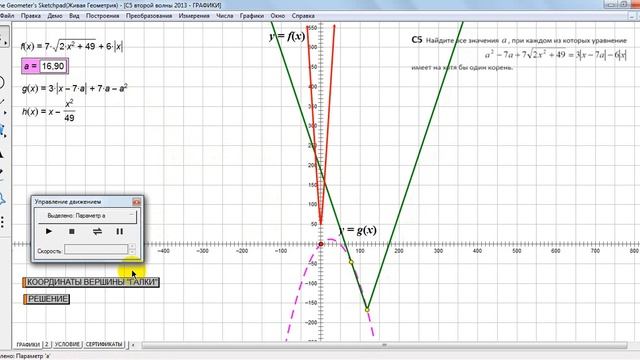Click the КООРДИНАТЫ ВЕРШИНЫ "ГАЛКИ" button
Screen dimensions: 640x360
tap(91, 282)
